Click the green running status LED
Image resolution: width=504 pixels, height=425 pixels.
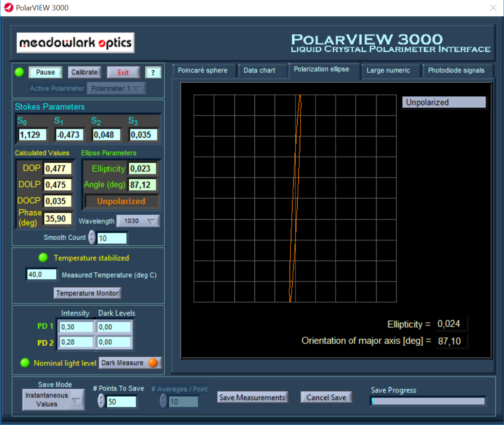(x=19, y=72)
